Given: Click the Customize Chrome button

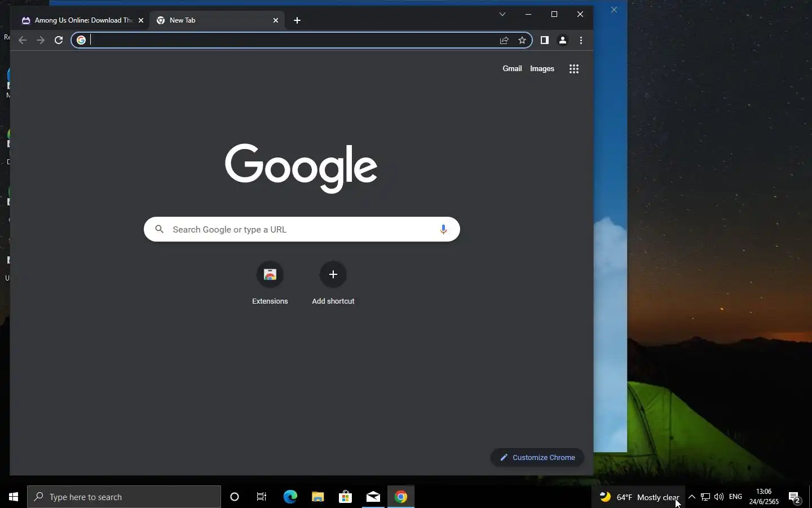Looking at the screenshot, I should tap(537, 457).
